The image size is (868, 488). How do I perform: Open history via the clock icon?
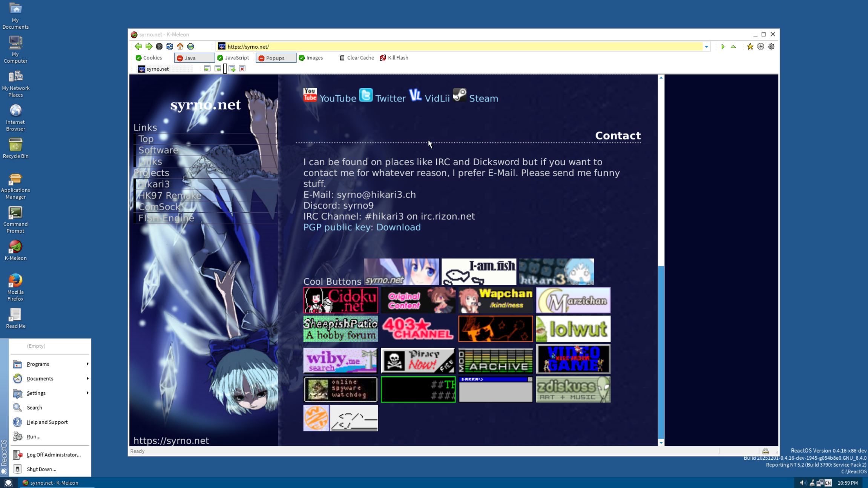(x=761, y=46)
